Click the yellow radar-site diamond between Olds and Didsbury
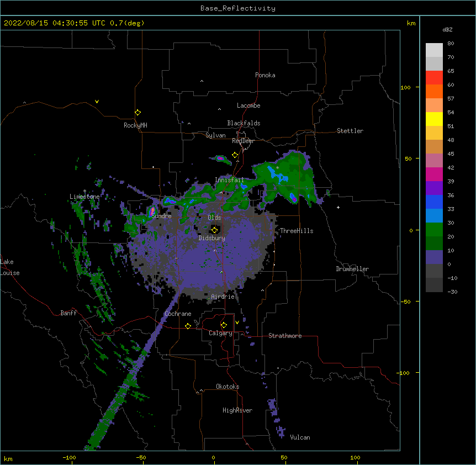This screenshot has width=476, height=465. 214,230
